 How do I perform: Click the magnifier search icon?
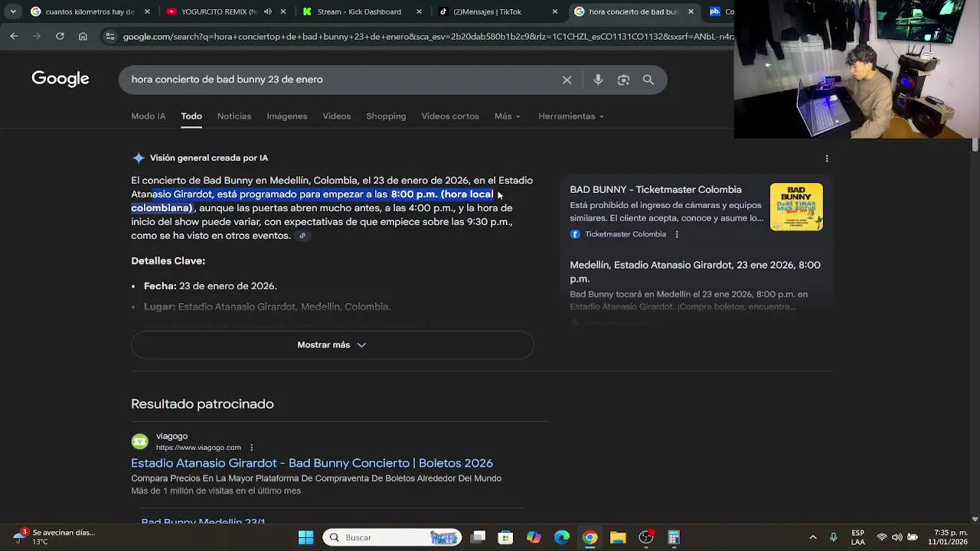648,80
